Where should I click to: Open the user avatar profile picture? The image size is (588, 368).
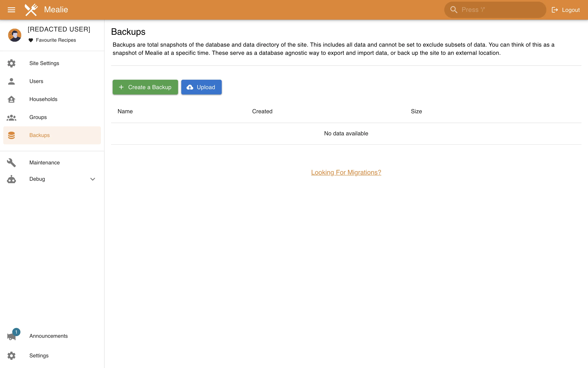pyautogui.click(x=14, y=35)
